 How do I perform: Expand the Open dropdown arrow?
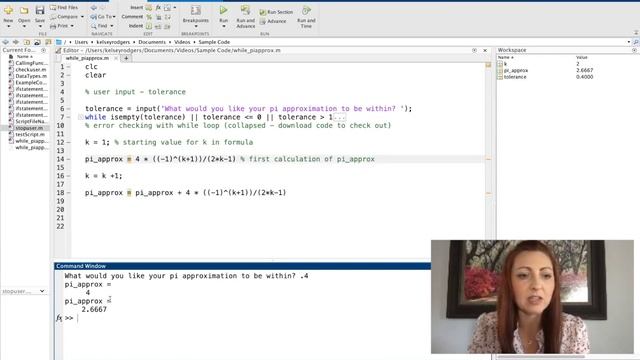click(24, 27)
